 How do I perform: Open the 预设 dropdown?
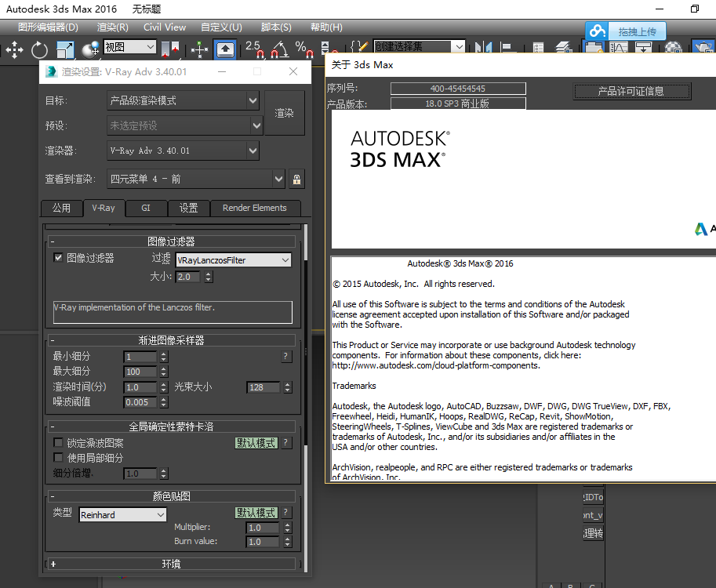click(185, 125)
